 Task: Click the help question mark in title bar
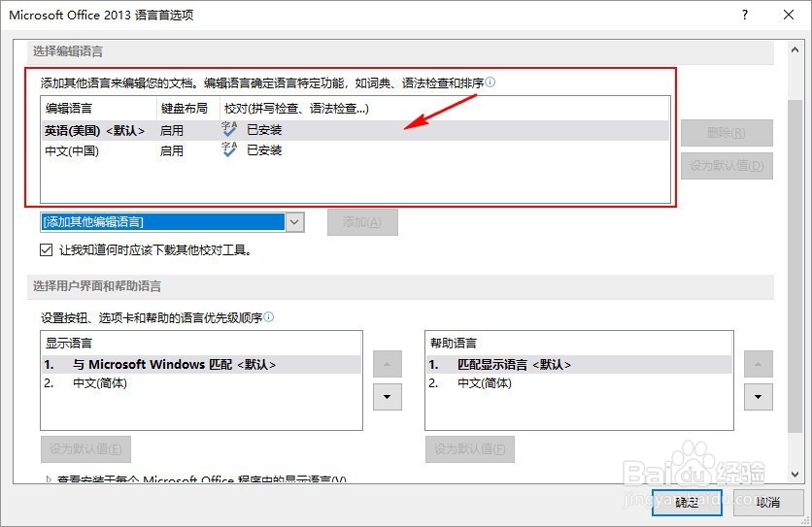745,15
